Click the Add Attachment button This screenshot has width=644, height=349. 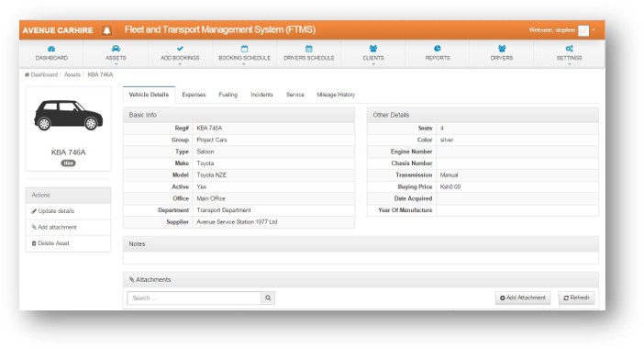click(522, 298)
